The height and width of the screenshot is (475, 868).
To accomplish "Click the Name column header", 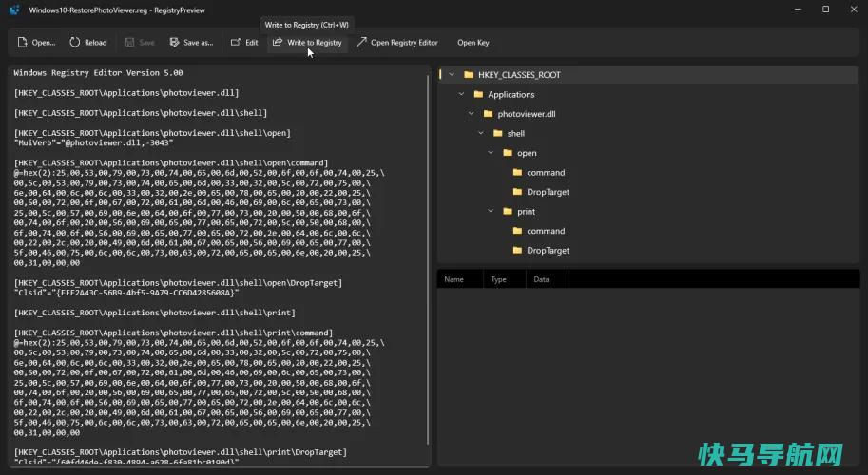I will tap(453, 279).
